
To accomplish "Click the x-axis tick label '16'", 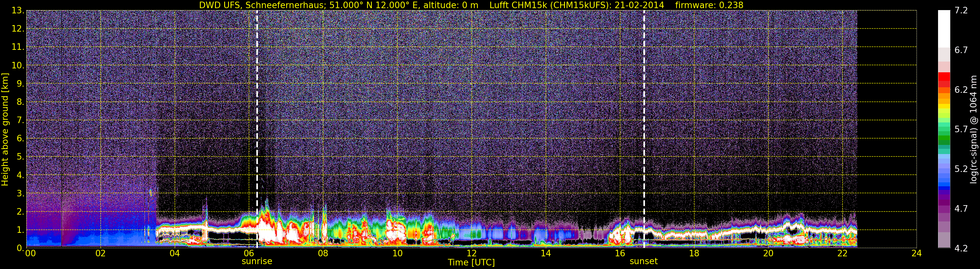I will click(620, 254).
